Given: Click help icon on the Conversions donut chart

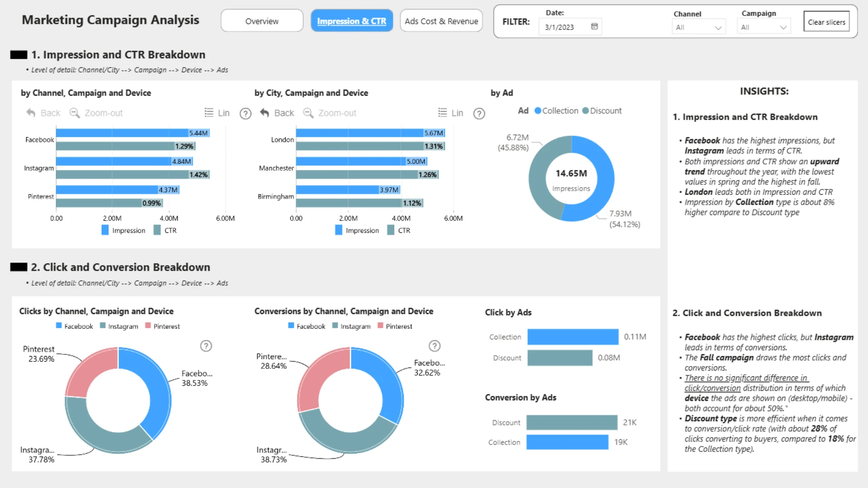Looking at the screenshot, I should [434, 346].
